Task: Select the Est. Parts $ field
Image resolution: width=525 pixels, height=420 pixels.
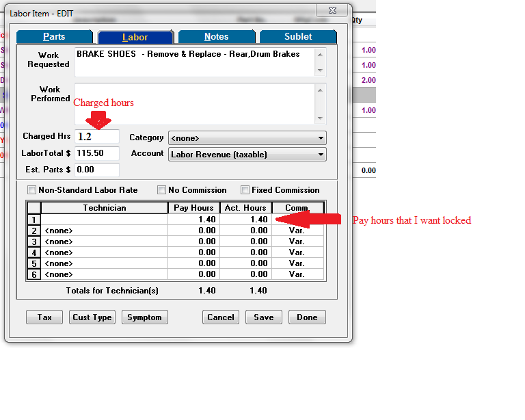Action: click(97, 170)
